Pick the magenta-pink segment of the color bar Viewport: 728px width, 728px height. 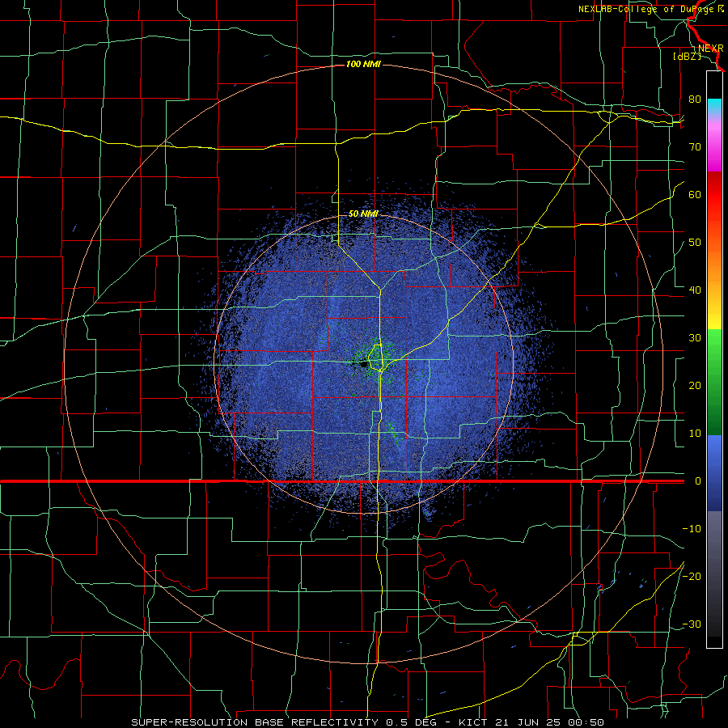pos(714,144)
